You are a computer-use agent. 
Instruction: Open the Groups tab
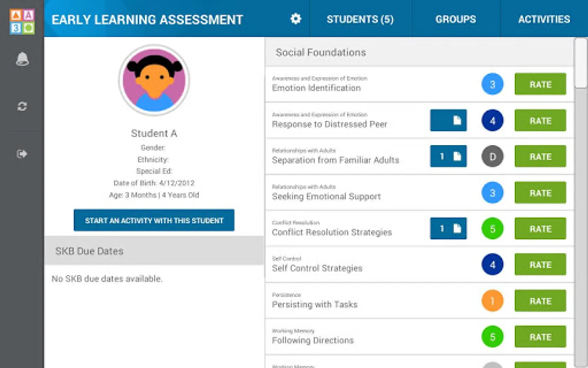coord(455,19)
